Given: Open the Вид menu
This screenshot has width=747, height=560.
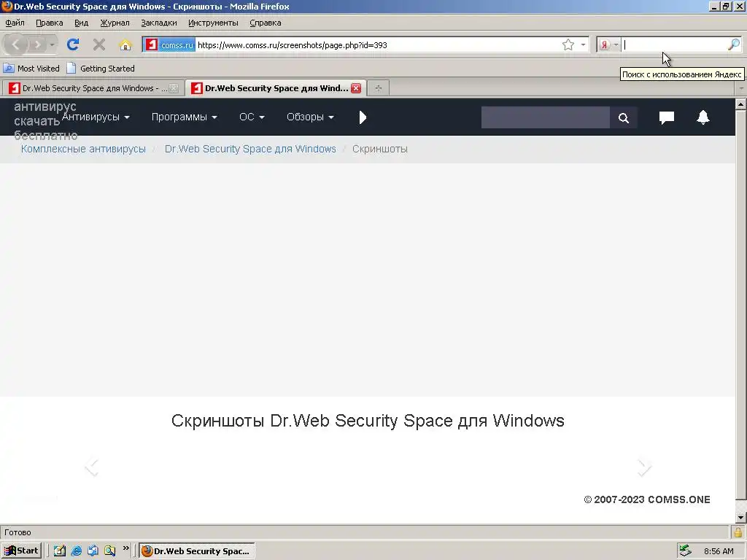Looking at the screenshot, I should point(82,23).
